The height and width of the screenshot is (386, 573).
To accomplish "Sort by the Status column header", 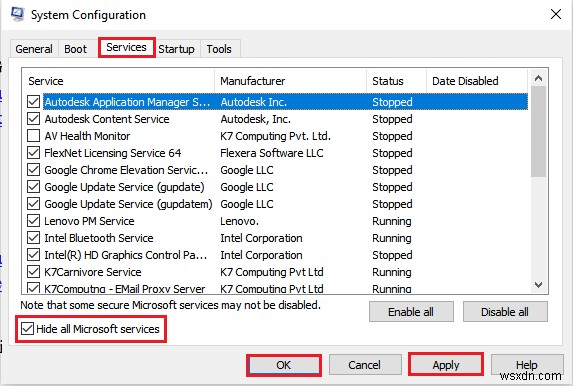I will click(396, 81).
